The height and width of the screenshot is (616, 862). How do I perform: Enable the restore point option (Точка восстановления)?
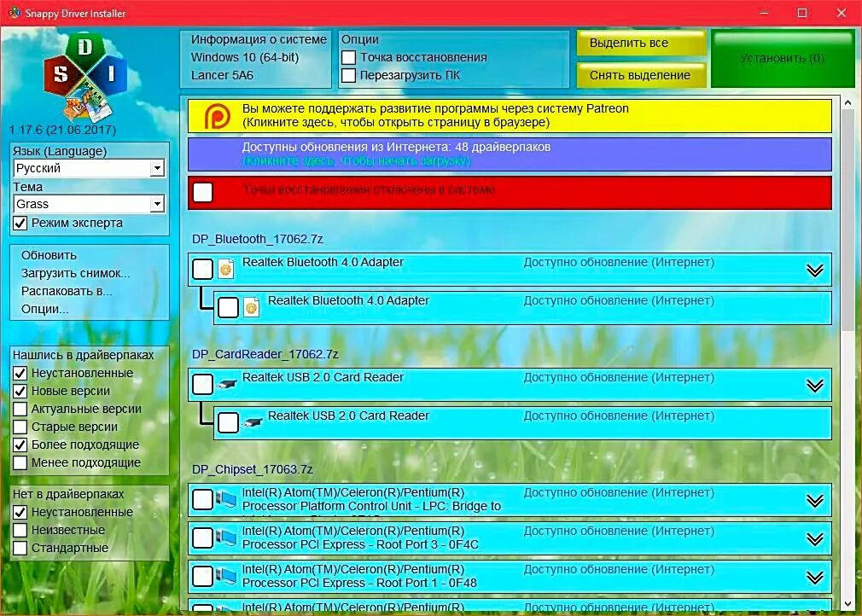(x=348, y=57)
